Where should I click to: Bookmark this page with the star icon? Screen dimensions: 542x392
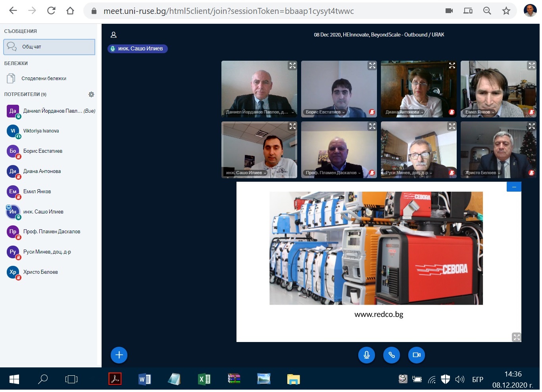point(506,11)
